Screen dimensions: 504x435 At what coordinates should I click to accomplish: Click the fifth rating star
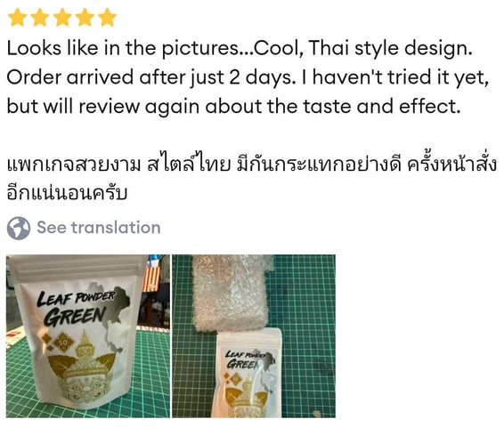click(x=107, y=17)
